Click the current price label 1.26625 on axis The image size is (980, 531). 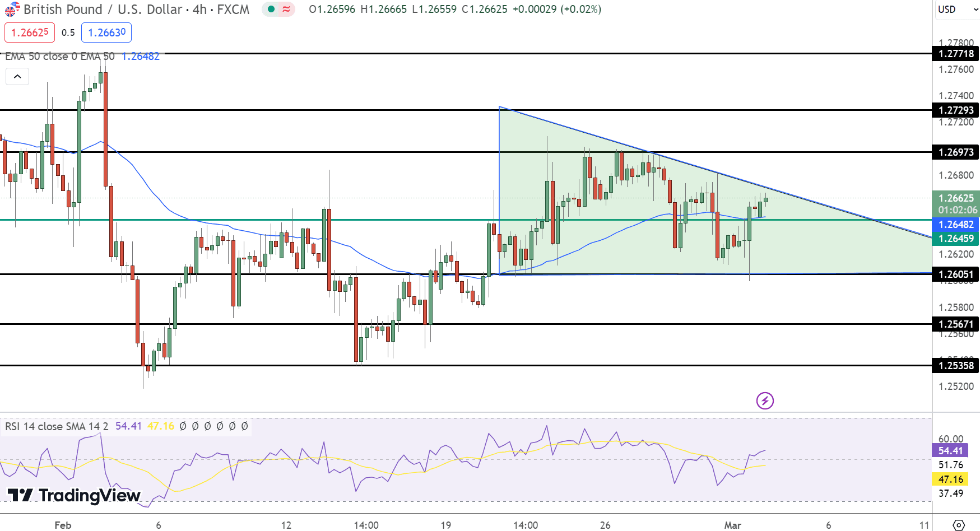pos(956,198)
